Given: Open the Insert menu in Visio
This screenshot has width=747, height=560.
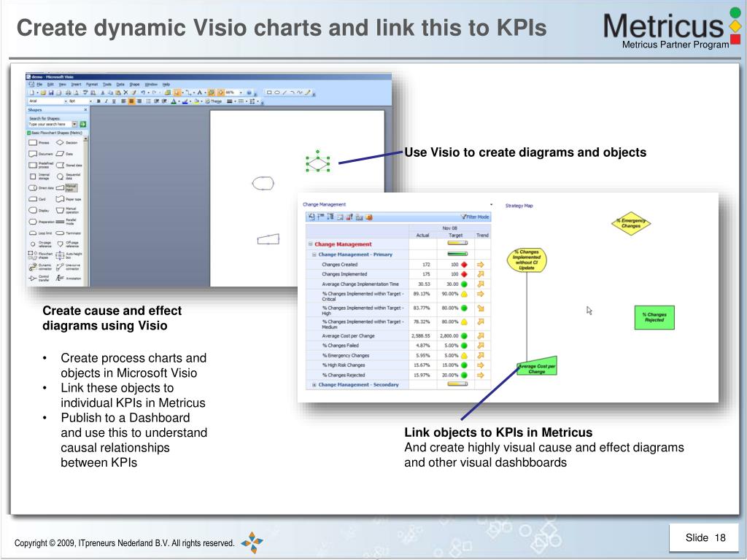Looking at the screenshot, I should (76, 85).
